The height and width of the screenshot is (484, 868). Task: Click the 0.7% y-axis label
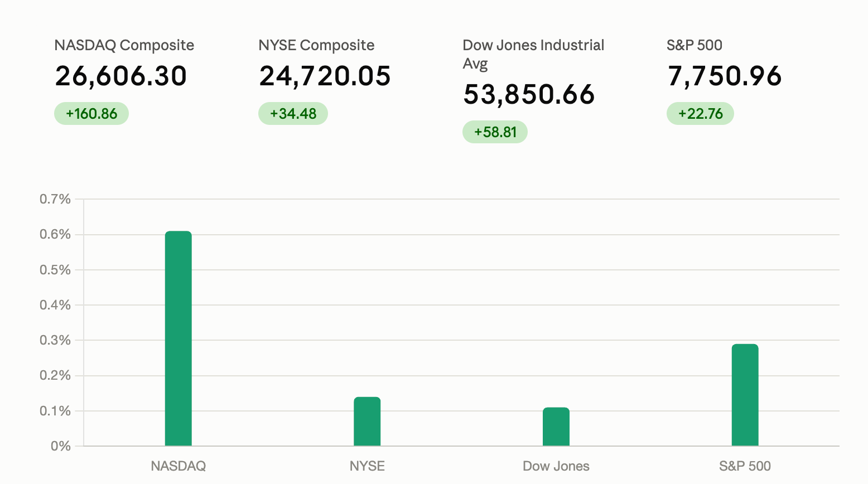(55, 199)
